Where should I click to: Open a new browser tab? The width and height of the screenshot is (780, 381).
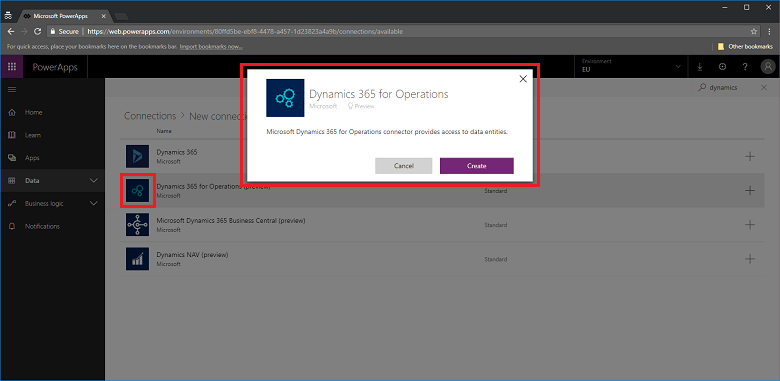(x=121, y=16)
